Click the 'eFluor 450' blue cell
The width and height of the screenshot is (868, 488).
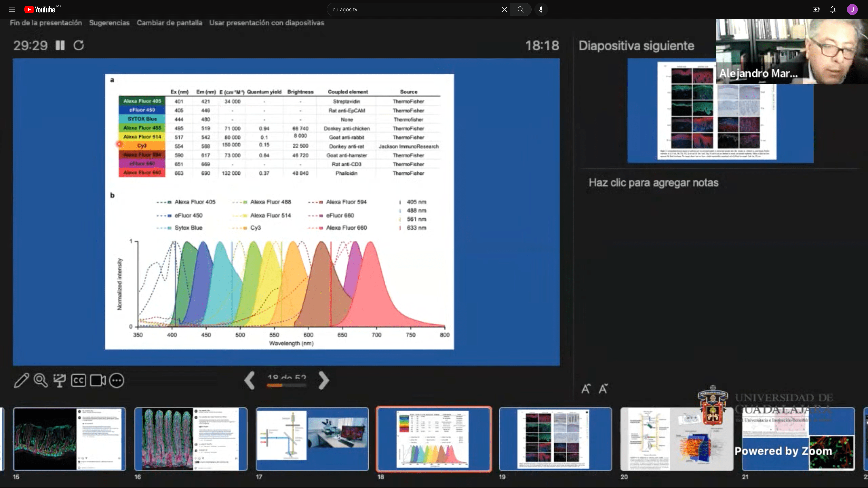click(142, 110)
